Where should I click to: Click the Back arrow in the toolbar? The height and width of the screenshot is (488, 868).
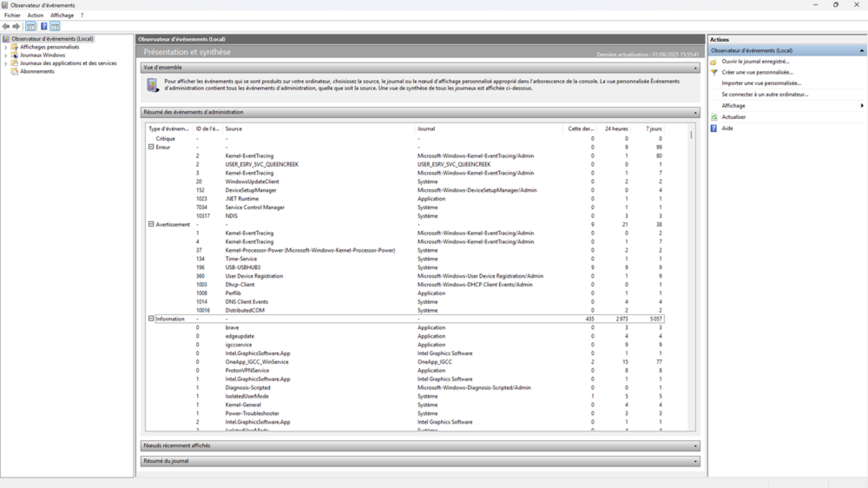(x=6, y=27)
